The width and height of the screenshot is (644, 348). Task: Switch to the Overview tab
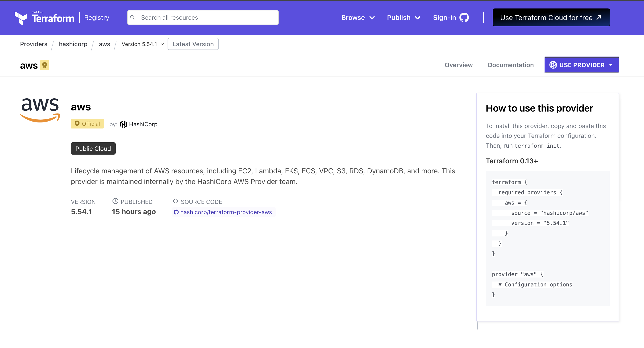459,65
